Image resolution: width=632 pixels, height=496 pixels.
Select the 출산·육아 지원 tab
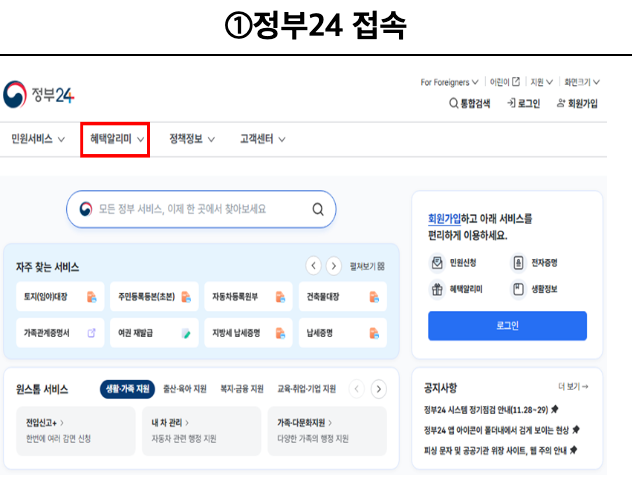click(x=185, y=389)
